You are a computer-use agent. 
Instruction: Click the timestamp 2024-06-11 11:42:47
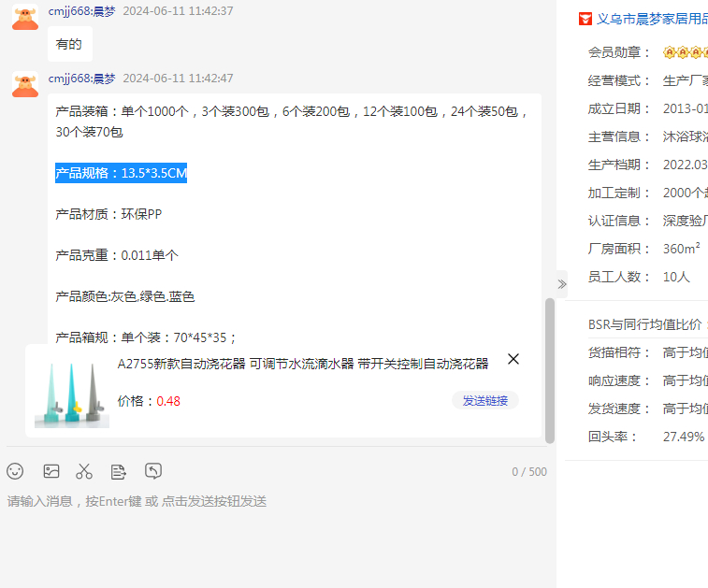point(178,79)
